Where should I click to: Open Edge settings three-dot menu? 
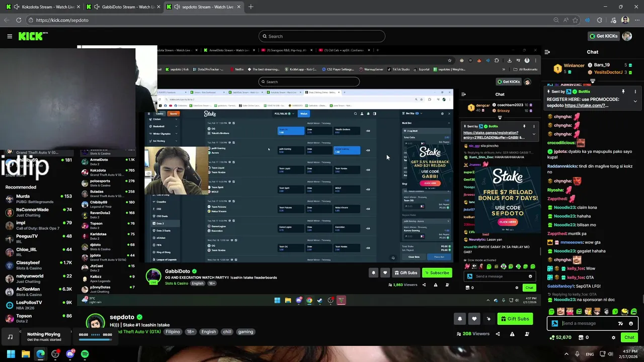636,20
